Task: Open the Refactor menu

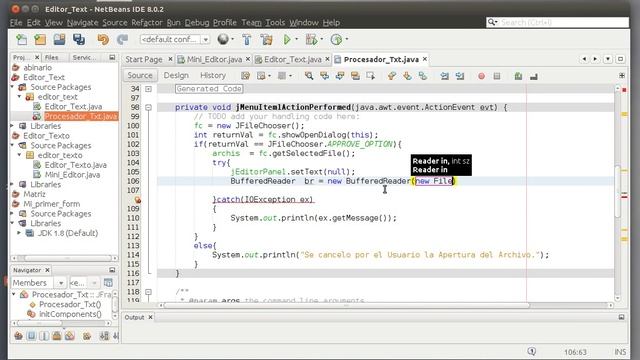Action: [x=147, y=22]
